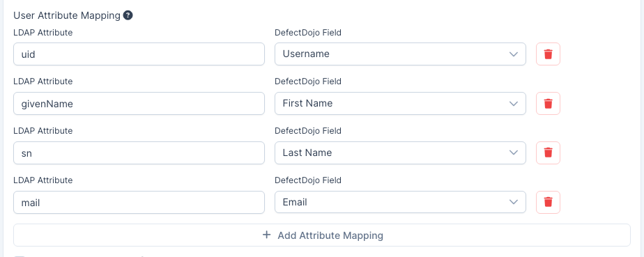
Task: Open the Email DefectDojo Field dropdown
Action: pyautogui.click(x=400, y=202)
